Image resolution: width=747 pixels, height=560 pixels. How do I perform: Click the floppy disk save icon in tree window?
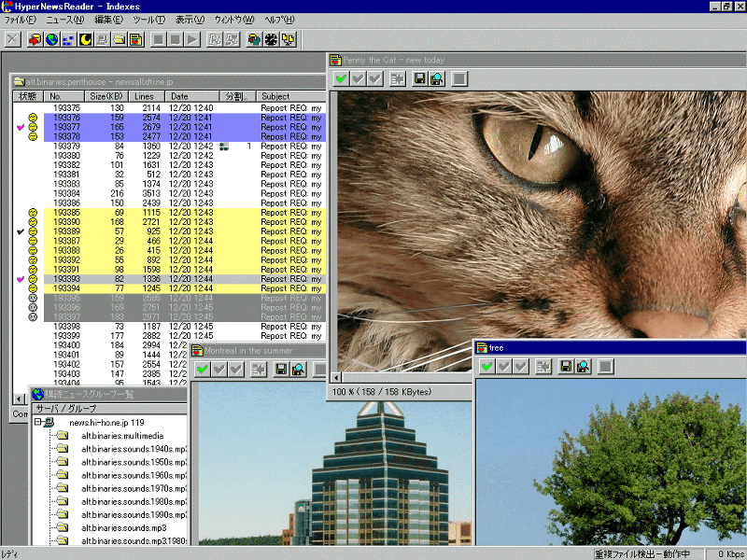point(566,366)
